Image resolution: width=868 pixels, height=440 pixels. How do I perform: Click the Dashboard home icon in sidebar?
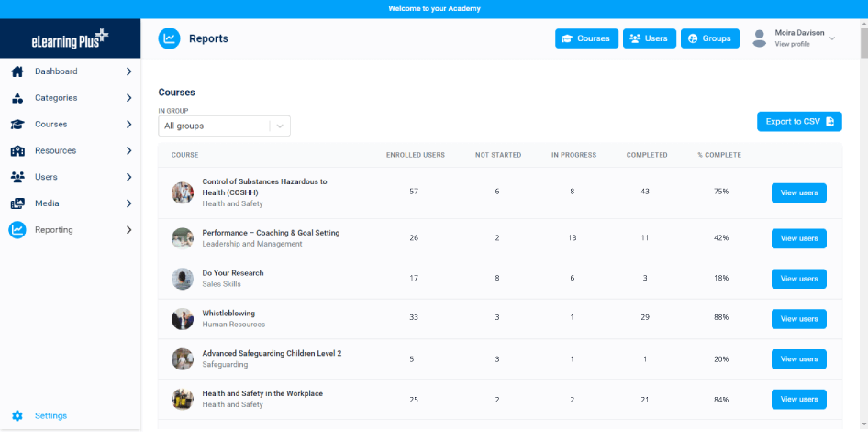click(x=17, y=71)
